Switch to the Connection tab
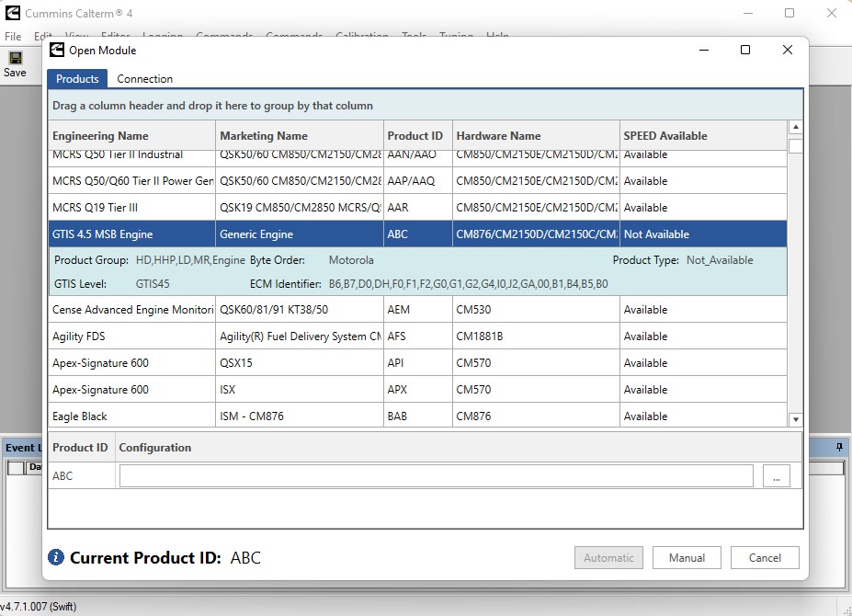The image size is (852, 616). pos(144,79)
